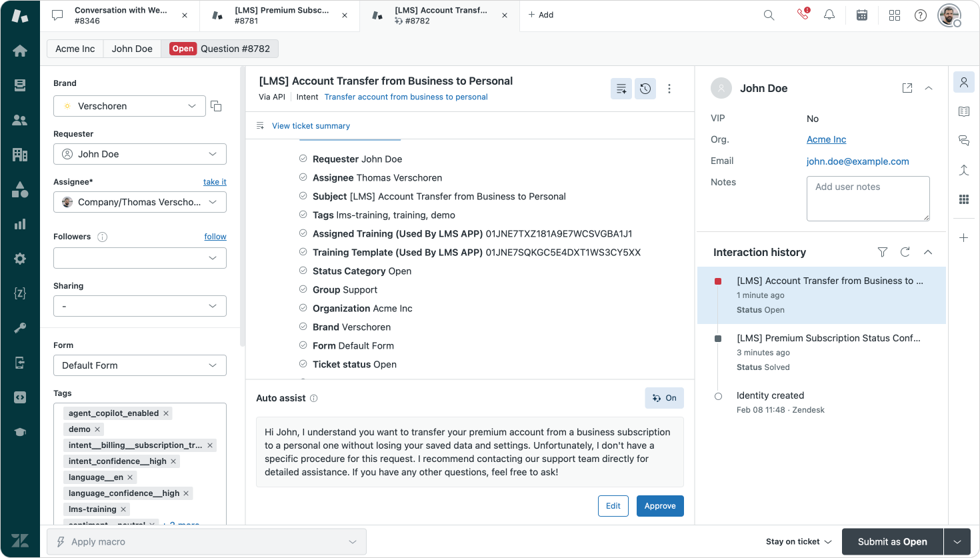
Task: Open Reporting bar chart icon
Action: (x=20, y=224)
